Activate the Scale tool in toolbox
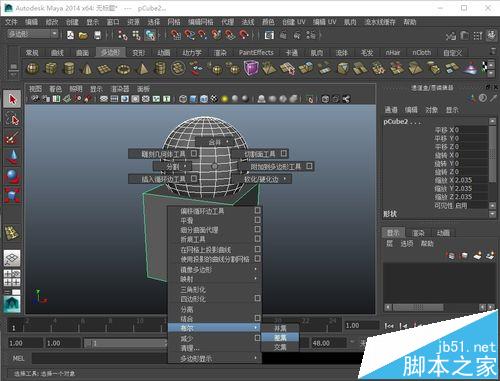This screenshot has height=381, width=500. click(x=12, y=195)
